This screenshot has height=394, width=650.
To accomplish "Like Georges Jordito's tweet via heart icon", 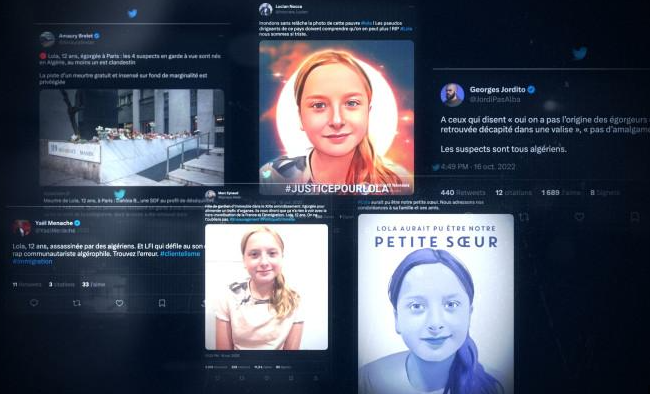I will pos(580,216).
